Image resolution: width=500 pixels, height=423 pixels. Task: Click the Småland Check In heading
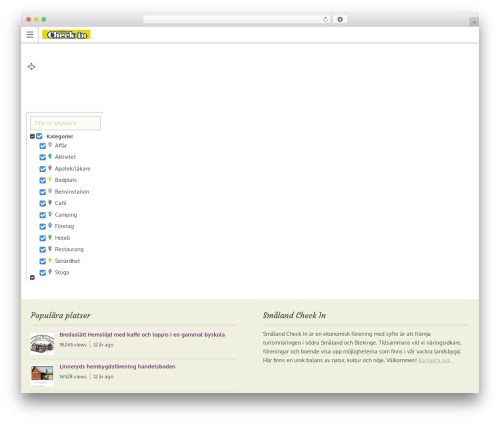coord(294,315)
